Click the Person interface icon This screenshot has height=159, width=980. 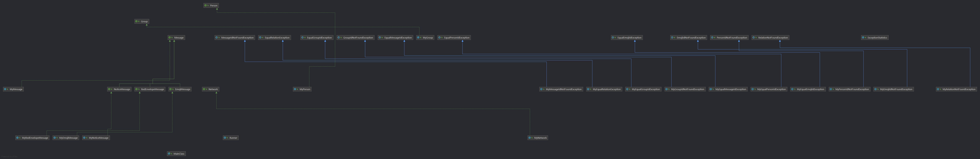[206, 5]
